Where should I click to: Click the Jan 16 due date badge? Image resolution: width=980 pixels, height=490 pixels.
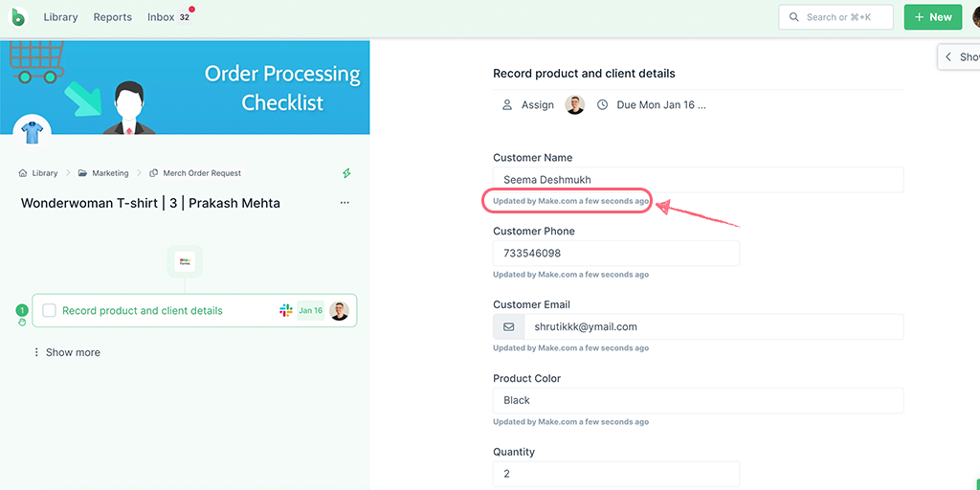311,311
